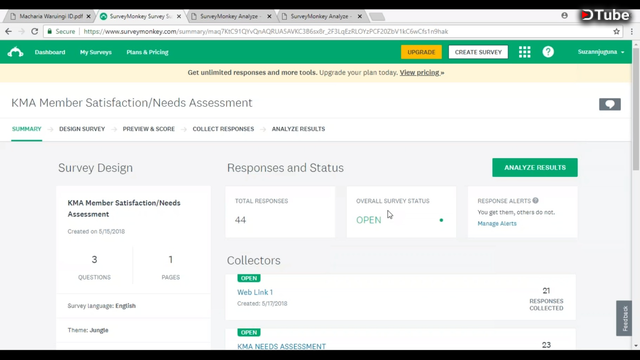Viewport: 640px width, 360px height.
Task: Click the browser forward arrow
Action: (22, 31)
